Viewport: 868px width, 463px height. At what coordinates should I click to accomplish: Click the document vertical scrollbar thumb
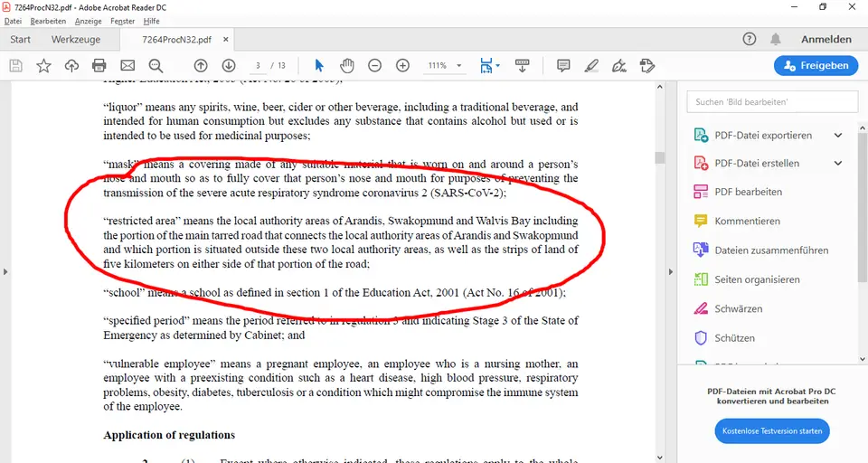(x=659, y=158)
